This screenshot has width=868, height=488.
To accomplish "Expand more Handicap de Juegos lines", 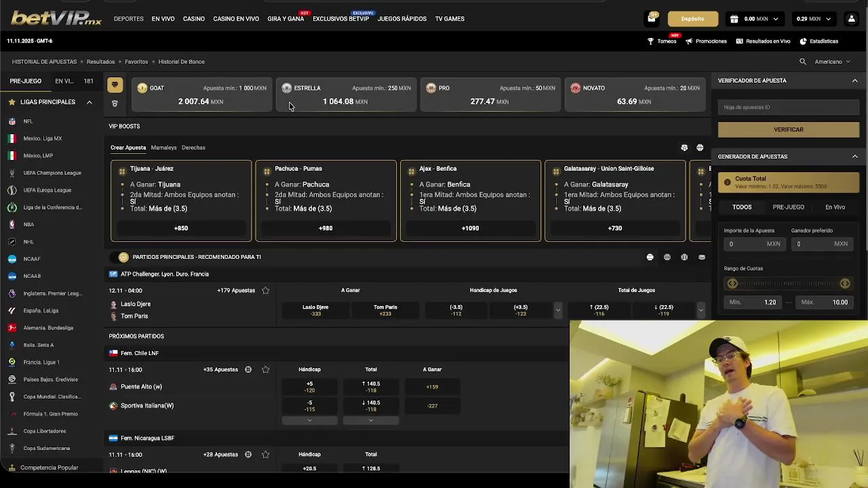I will [557, 310].
